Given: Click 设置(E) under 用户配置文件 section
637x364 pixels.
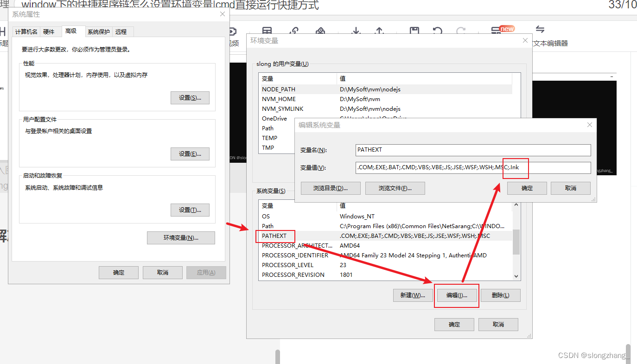Looking at the screenshot, I should click(x=190, y=154).
